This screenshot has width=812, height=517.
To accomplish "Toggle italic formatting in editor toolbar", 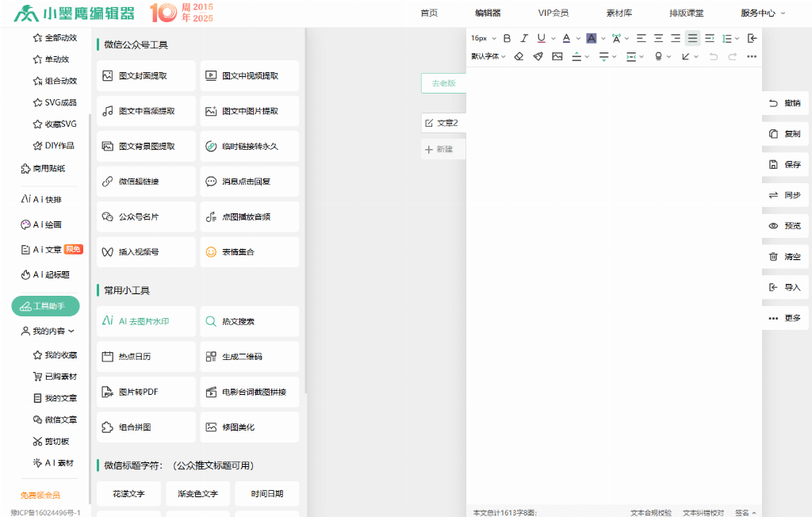I will [x=524, y=38].
